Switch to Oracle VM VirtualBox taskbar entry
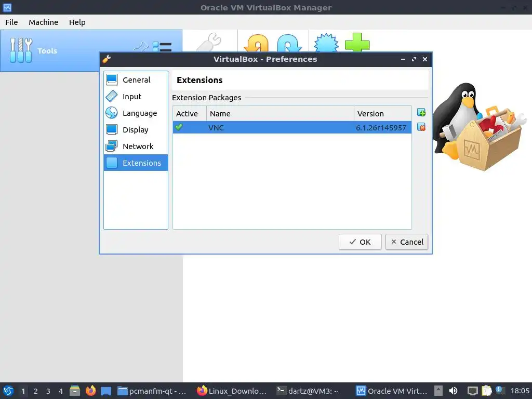Image resolution: width=532 pixels, height=399 pixels. tap(391, 391)
